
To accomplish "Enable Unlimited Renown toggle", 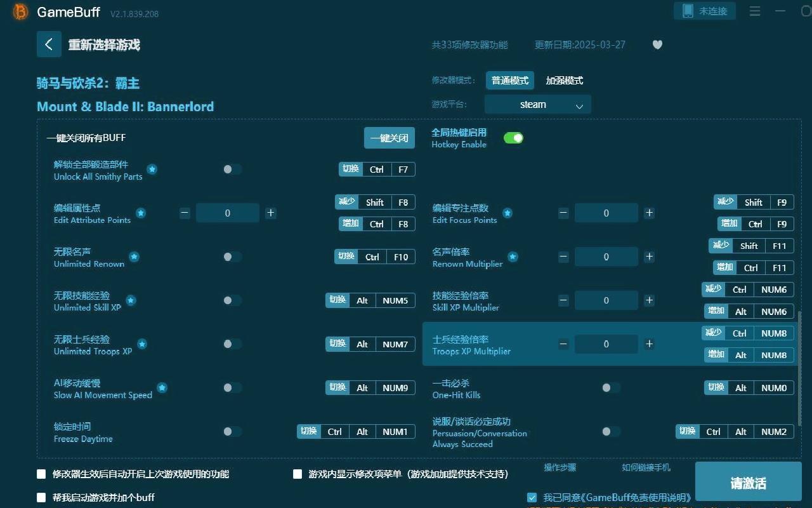I will 232,257.
